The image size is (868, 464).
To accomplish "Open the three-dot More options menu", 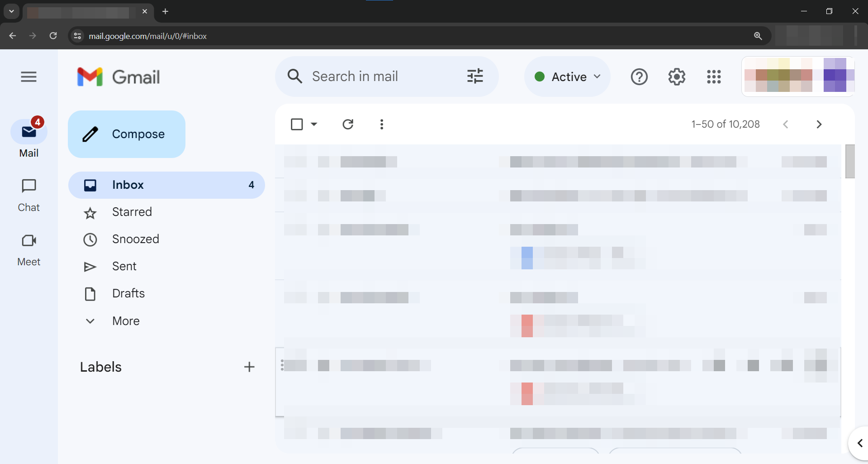I will click(382, 124).
